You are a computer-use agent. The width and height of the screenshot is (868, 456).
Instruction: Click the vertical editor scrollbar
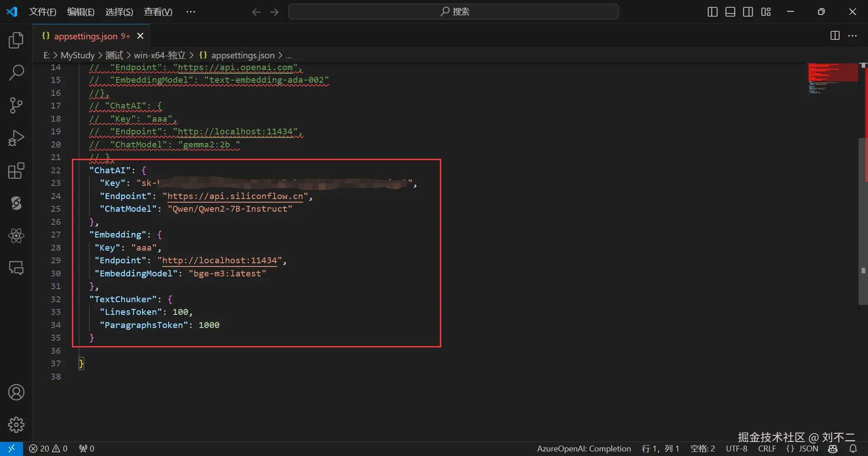pyautogui.click(x=863, y=222)
